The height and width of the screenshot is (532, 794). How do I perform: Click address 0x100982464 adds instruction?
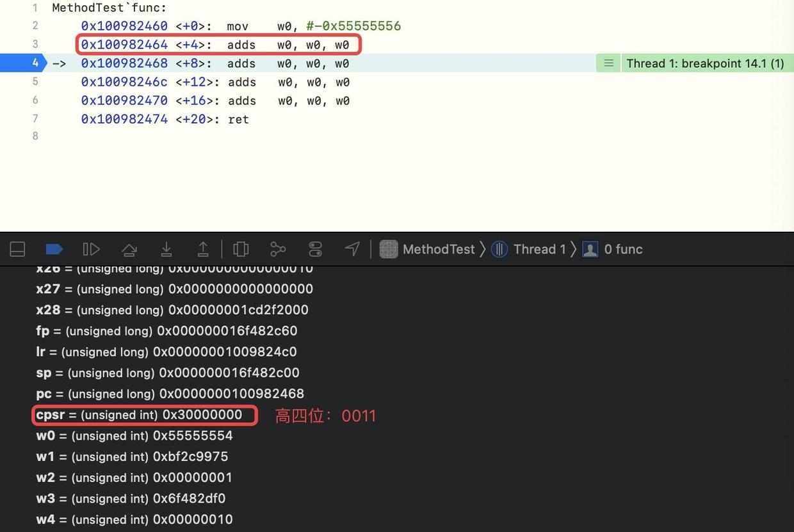215,45
